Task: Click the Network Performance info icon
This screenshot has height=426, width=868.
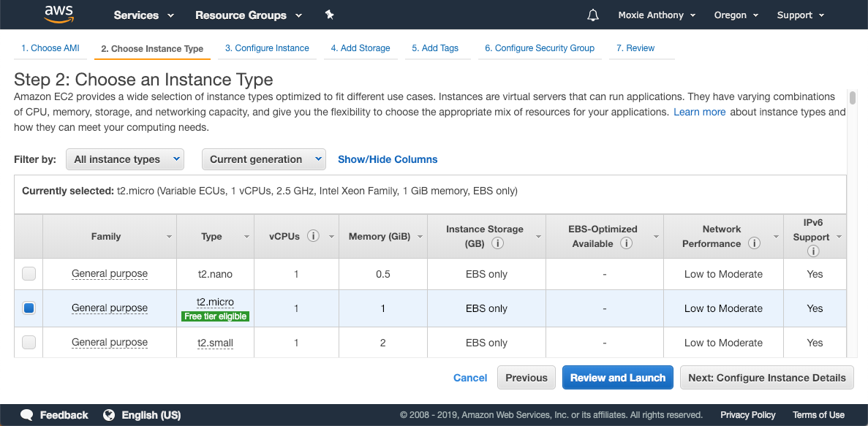Action: pyautogui.click(x=753, y=243)
